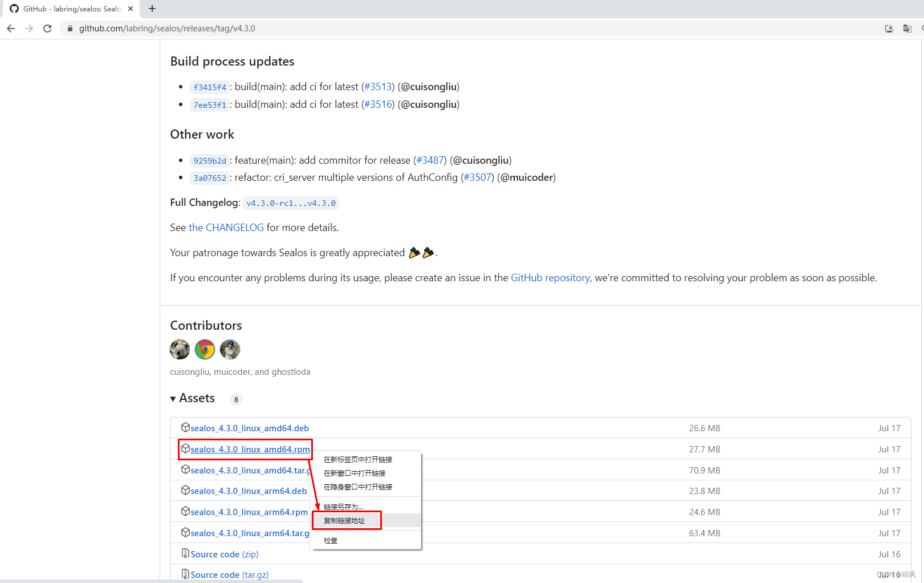Open pull request #3513
924x583 pixels.
tap(378, 87)
